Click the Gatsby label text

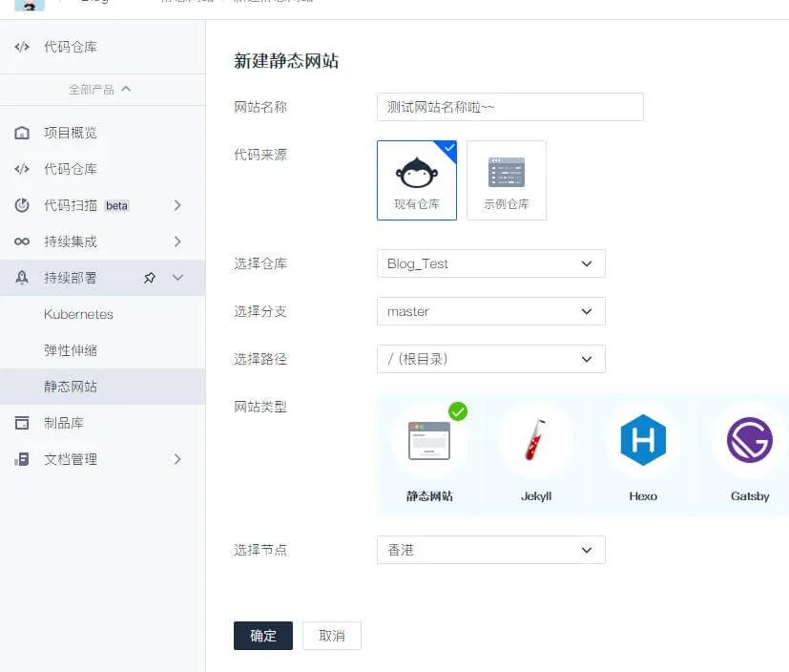(749, 496)
